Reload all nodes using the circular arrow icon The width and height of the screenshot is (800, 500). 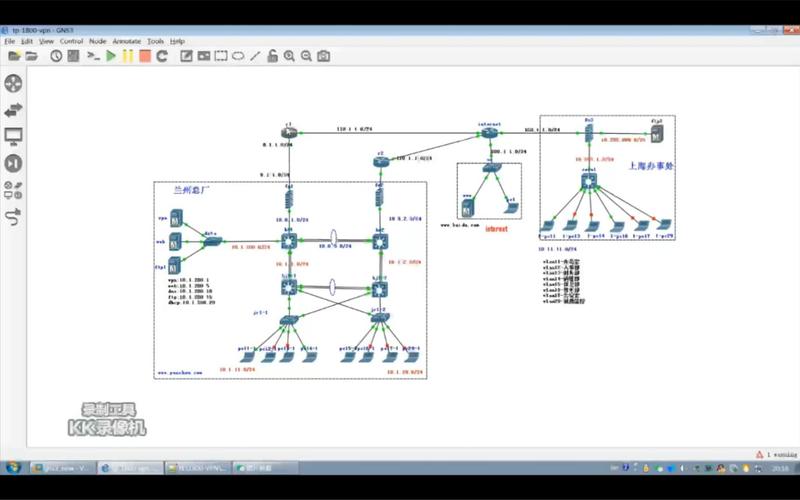[x=162, y=56]
